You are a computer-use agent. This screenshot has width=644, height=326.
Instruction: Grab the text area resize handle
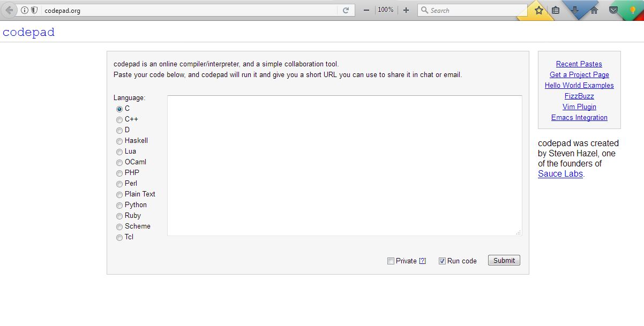click(x=519, y=232)
